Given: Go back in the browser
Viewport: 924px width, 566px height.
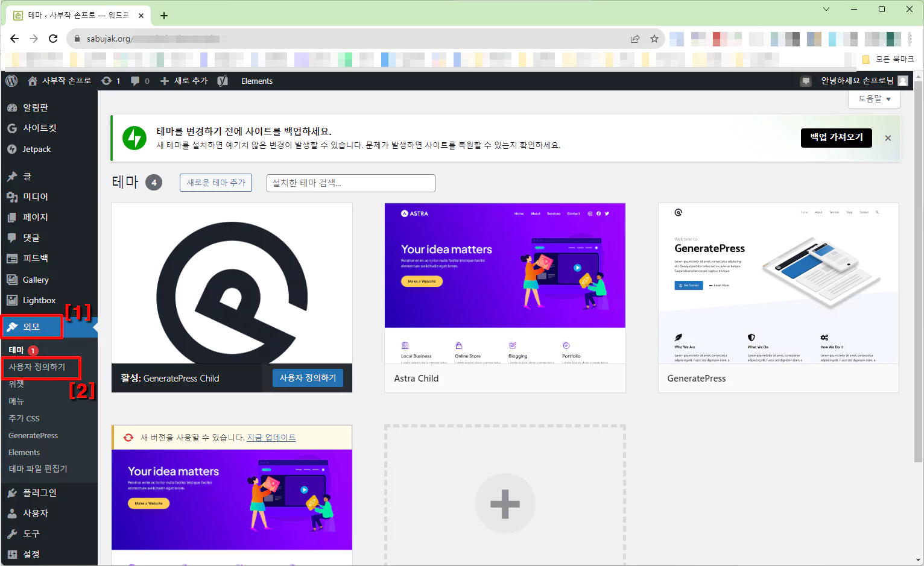Looking at the screenshot, I should point(14,39).
